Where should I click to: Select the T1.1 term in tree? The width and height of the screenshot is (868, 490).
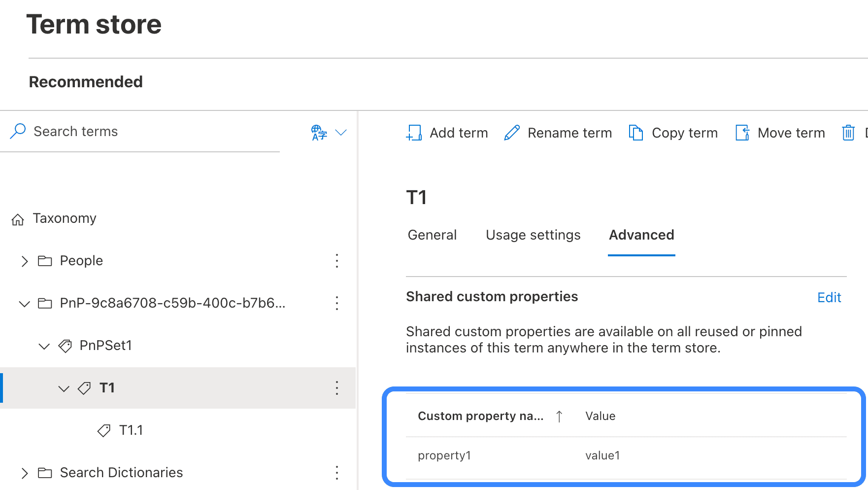tap(131, 430)
